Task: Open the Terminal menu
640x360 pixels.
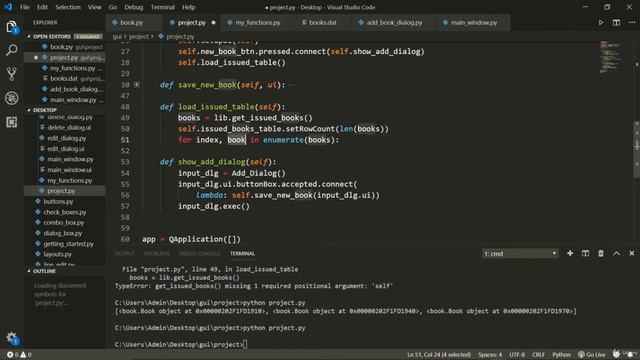Action: [x=162, y=7]
